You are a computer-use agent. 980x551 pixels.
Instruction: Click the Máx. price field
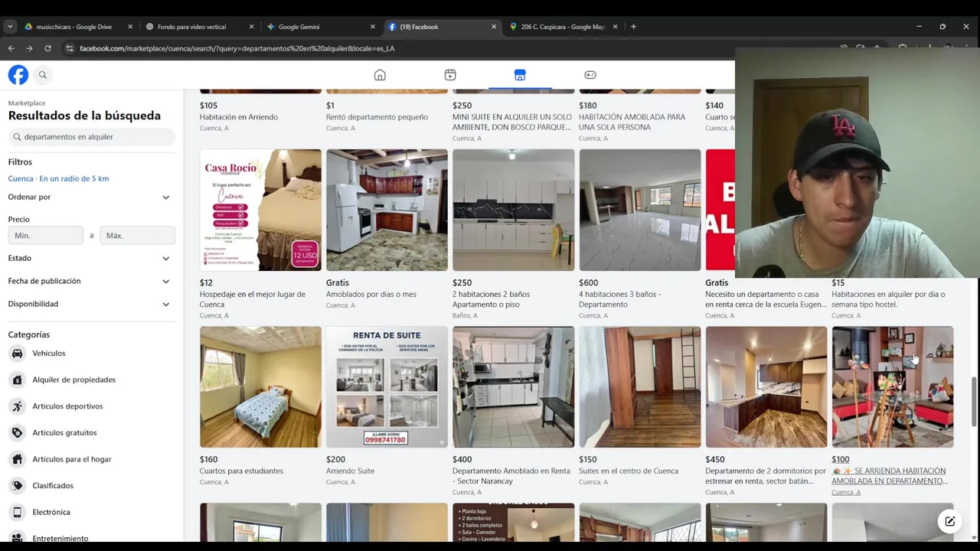click(x=137, y=236)
